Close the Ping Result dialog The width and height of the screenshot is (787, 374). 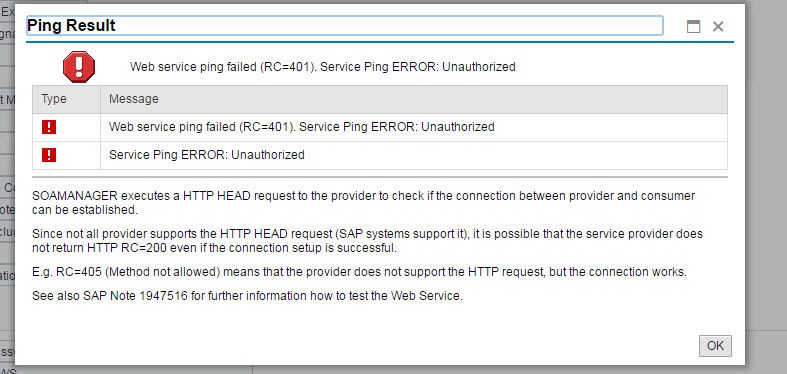718,26
